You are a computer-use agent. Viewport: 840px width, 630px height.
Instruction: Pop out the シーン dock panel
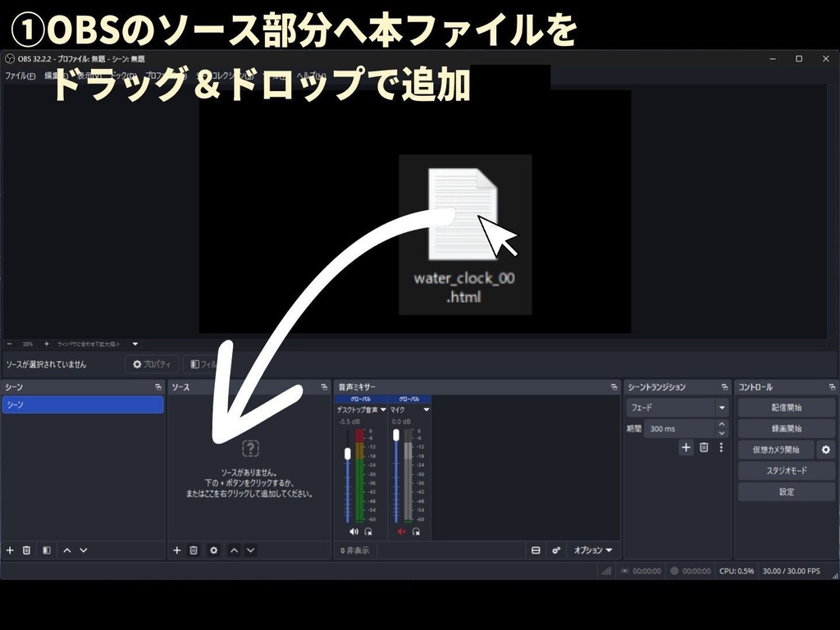(x=158, y=387)
